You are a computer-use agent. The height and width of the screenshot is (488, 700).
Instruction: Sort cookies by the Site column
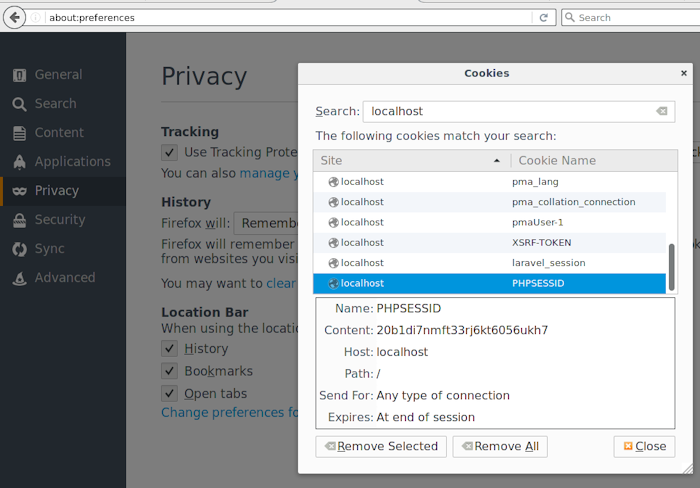coord(410,161)
